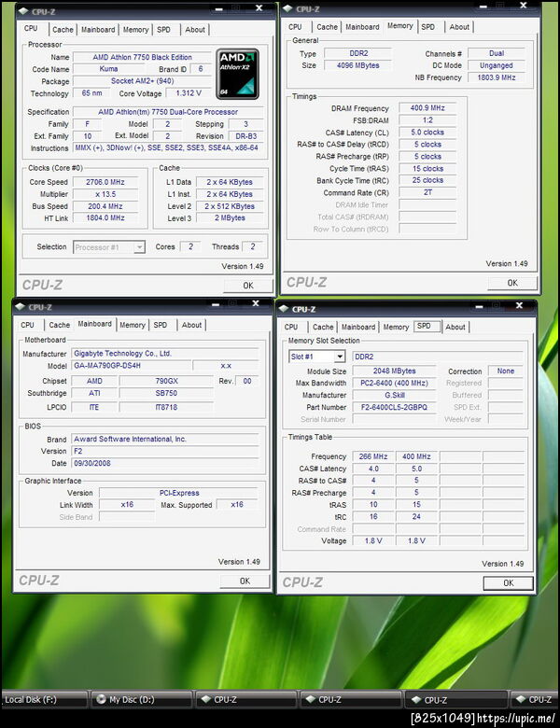Image resolution: width=560 pixels, height=728 pixels.
Task: Click the Southbridge value SB750
Action: pos(167,393)
